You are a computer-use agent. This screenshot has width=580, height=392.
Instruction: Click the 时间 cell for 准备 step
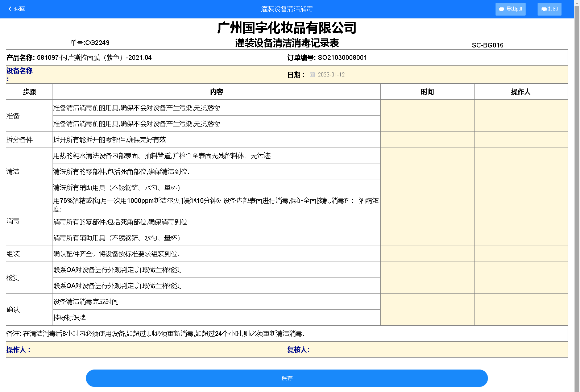pos(427,116)
